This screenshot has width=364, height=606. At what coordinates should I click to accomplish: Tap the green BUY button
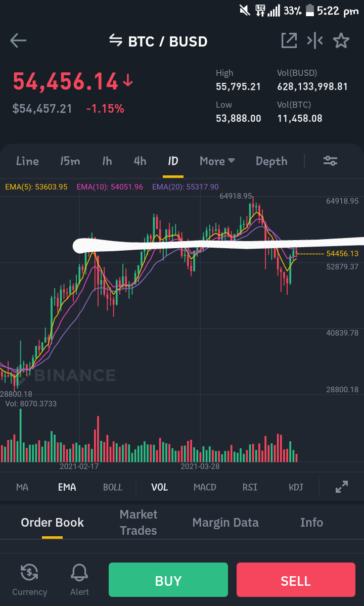(168, 580)
